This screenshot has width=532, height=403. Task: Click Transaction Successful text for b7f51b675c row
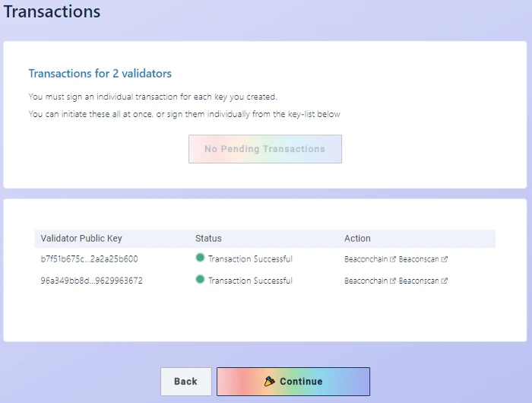coord(250,259)
